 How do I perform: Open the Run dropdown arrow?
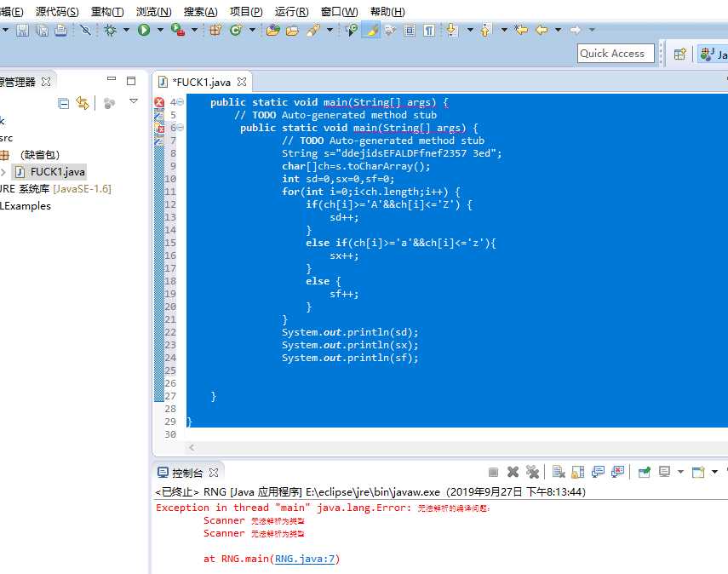pyautogui.click(x=160, y=30)
